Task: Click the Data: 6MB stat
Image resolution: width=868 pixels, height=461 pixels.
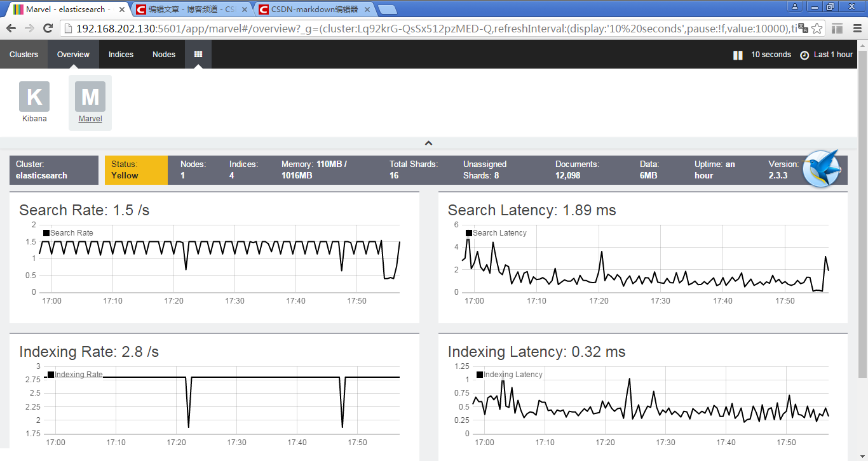Action: pos(649,170)
